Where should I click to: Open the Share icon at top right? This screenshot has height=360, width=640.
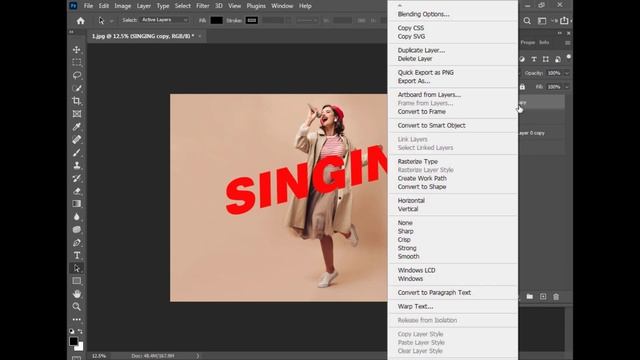564,20
